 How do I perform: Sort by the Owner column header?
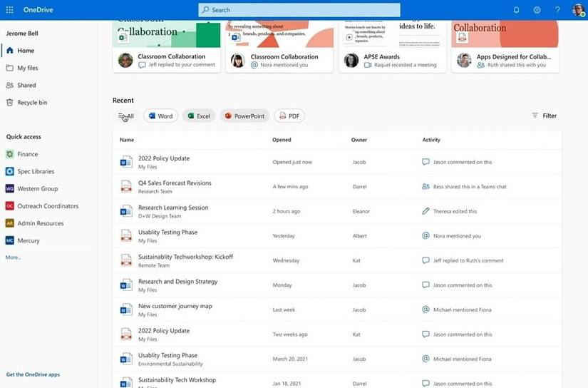click(359, 140)
